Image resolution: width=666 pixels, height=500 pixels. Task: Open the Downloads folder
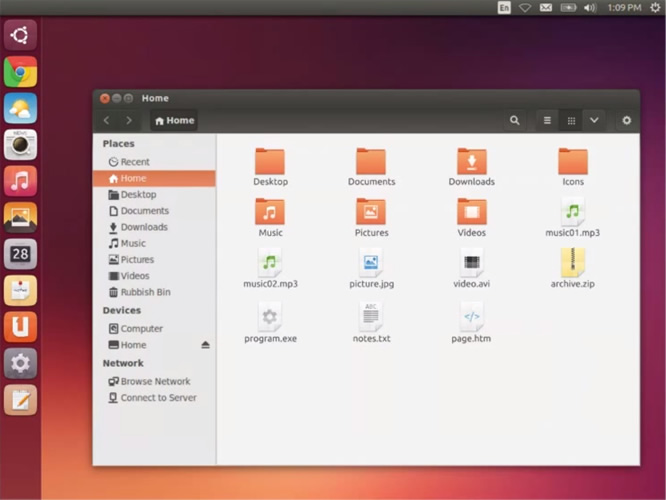coord(472,162)
